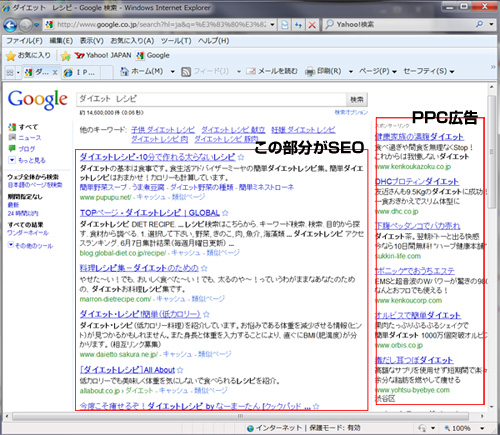Open the 編集(E) menu
The width and height of the screenshot is (500, 435).
(x=61, y=41)
